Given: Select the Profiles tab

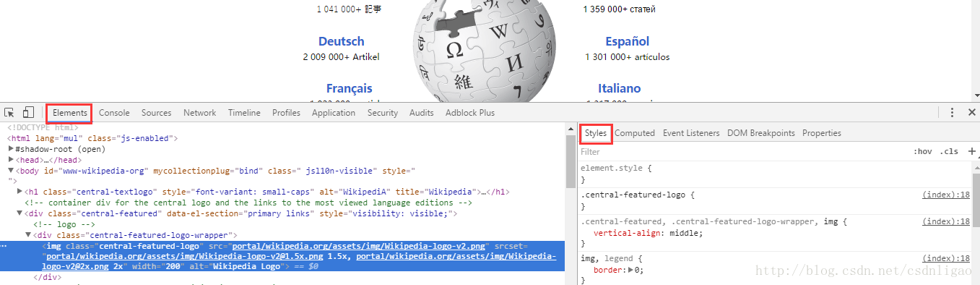Looking at the screenshot, I should click(x=286, y=113).
